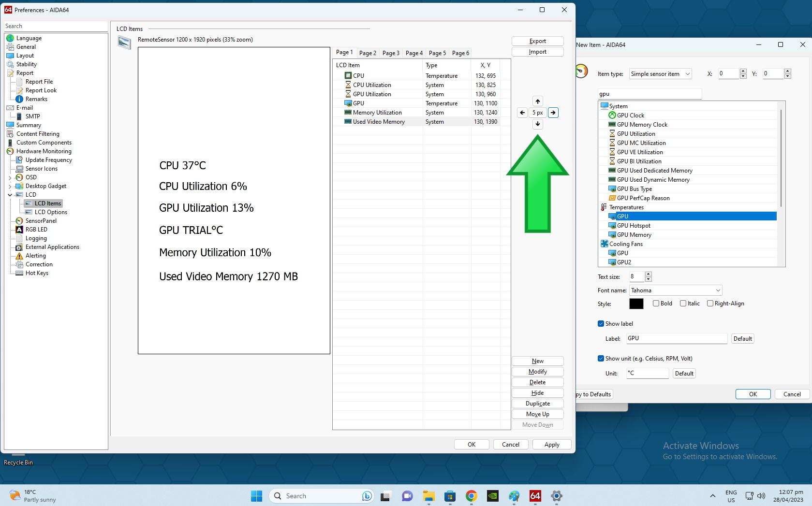Switch to Page 2 tab
This screenshot has width=812, height=506.
pos(368,53)
